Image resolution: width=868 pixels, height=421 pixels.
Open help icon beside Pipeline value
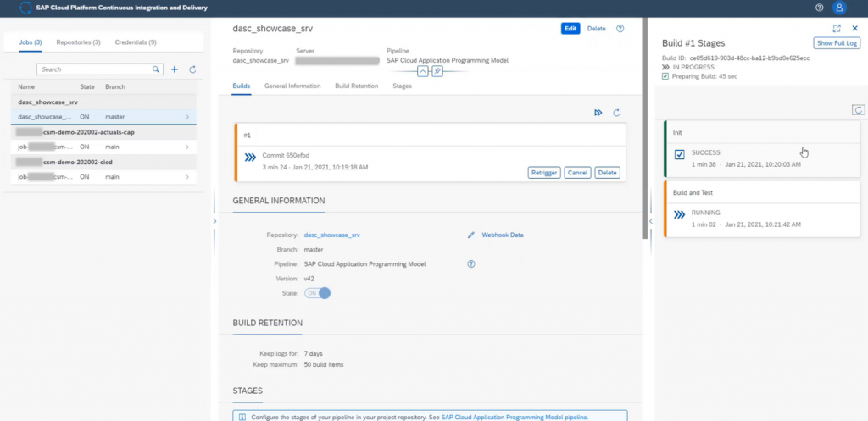[471, 264]
